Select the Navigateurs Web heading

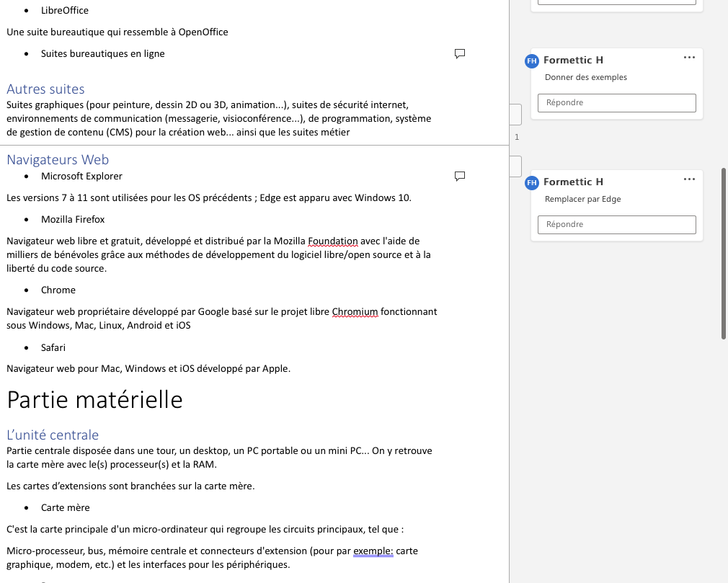click(58, 160)
